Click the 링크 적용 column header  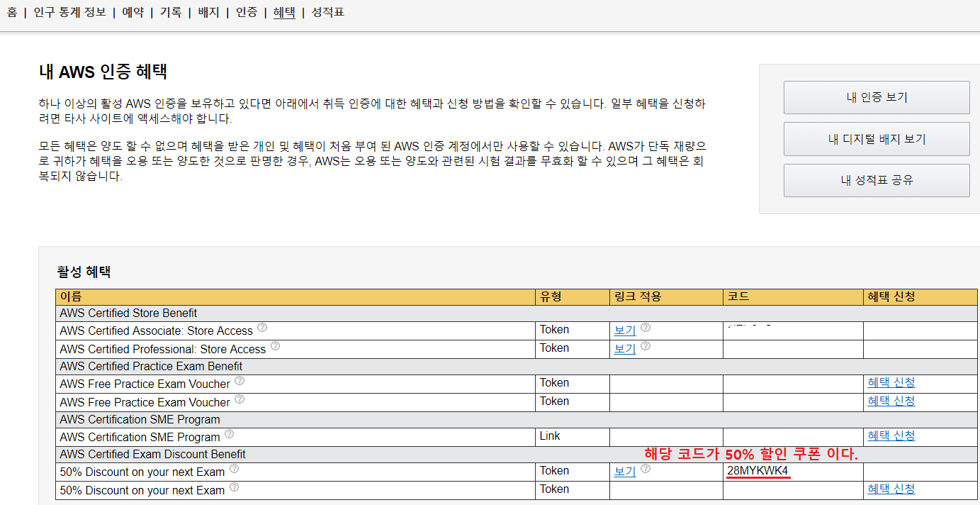pos(665,296)
